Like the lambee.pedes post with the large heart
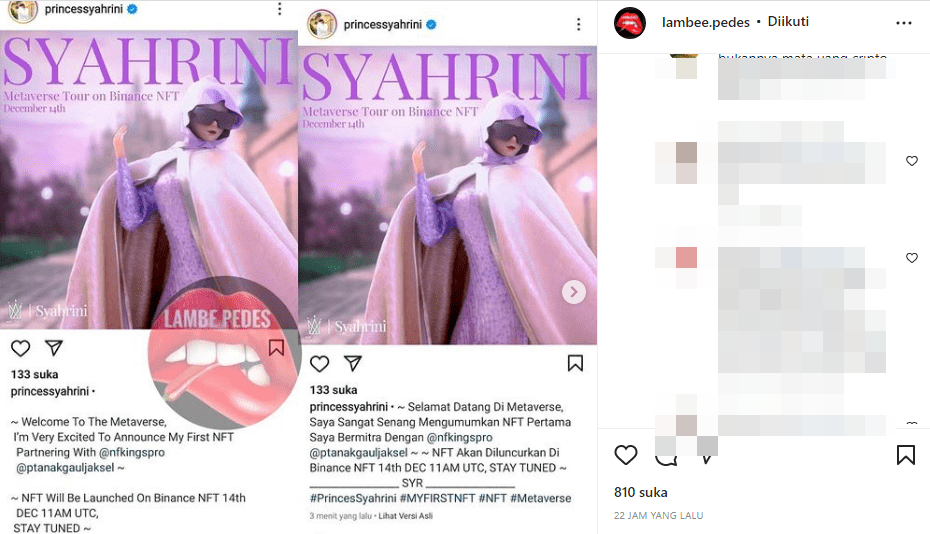This screenshot has height=534, width=930. (x=626, y=455)
